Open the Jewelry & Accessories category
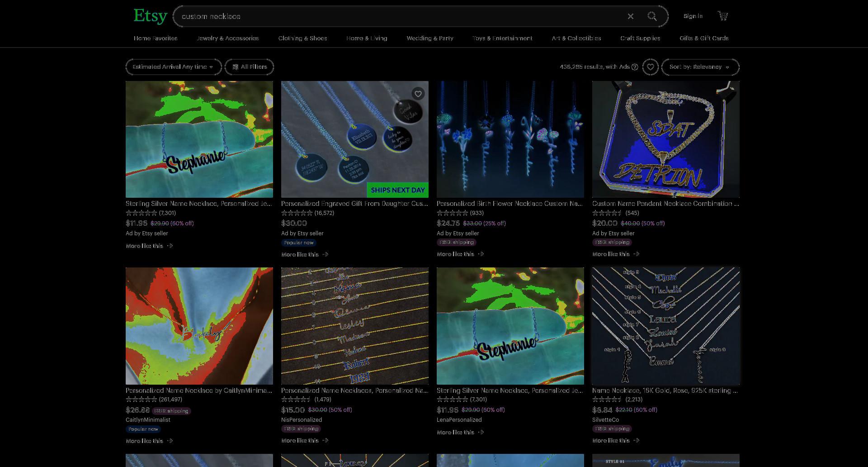Viewport: 868px width, 467px height. 228,38
